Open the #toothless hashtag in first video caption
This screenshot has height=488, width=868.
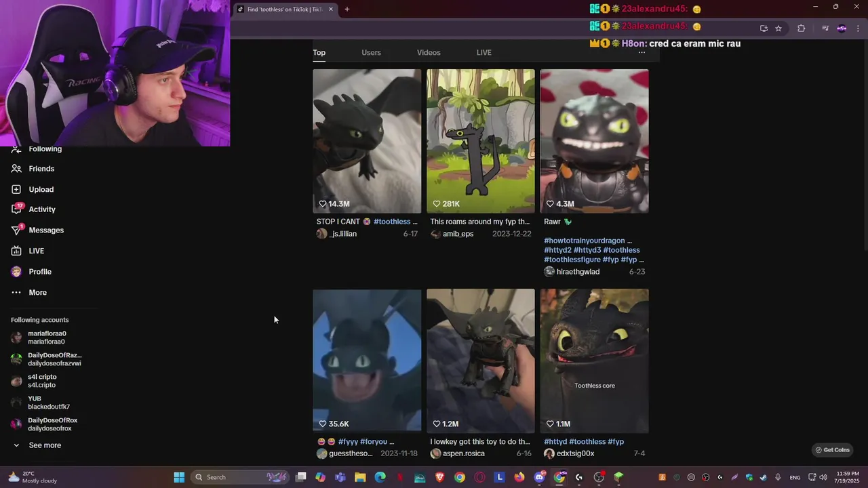[392, 222]
